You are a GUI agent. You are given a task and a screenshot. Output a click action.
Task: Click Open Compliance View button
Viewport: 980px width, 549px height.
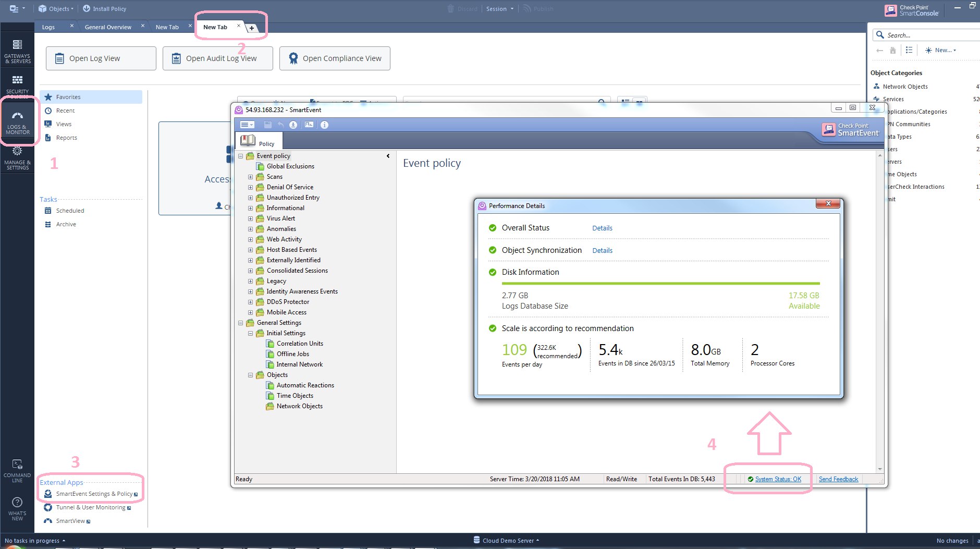335,58
